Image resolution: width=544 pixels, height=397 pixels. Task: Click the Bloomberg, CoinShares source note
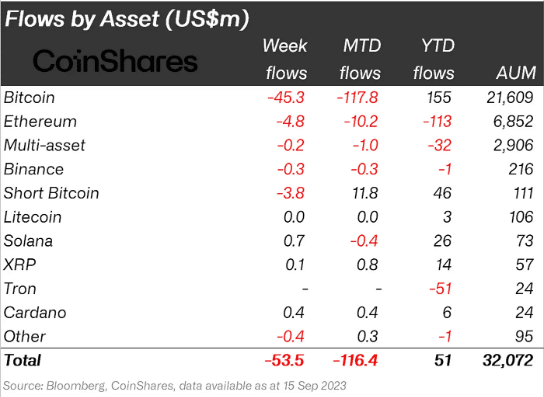click(x=175, y=386)
